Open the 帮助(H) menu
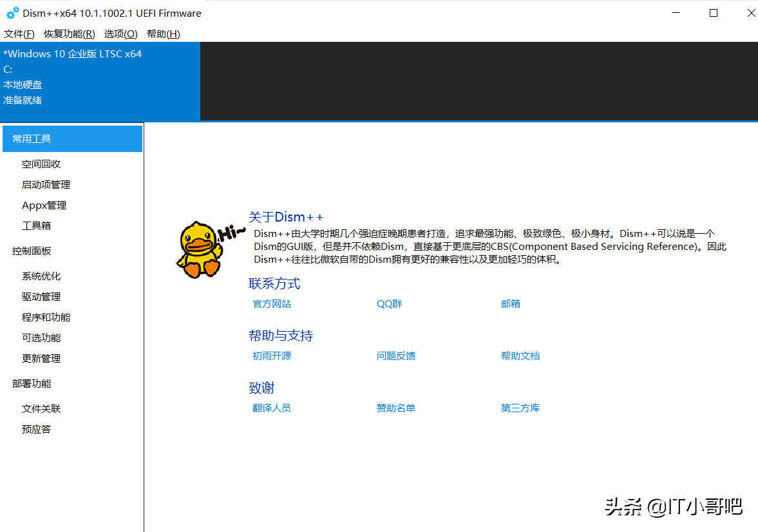Viewport: 758px width, 532px height. 164,34
